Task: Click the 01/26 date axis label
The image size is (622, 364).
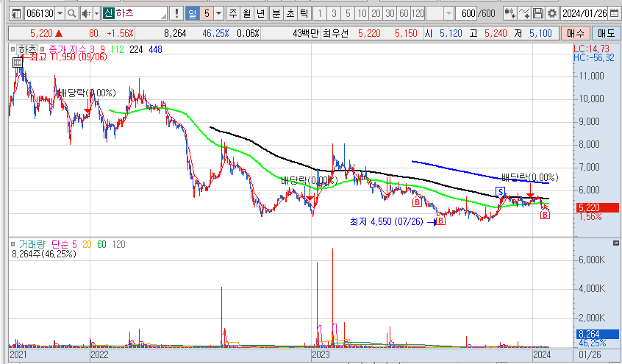Action: [590, 354]
